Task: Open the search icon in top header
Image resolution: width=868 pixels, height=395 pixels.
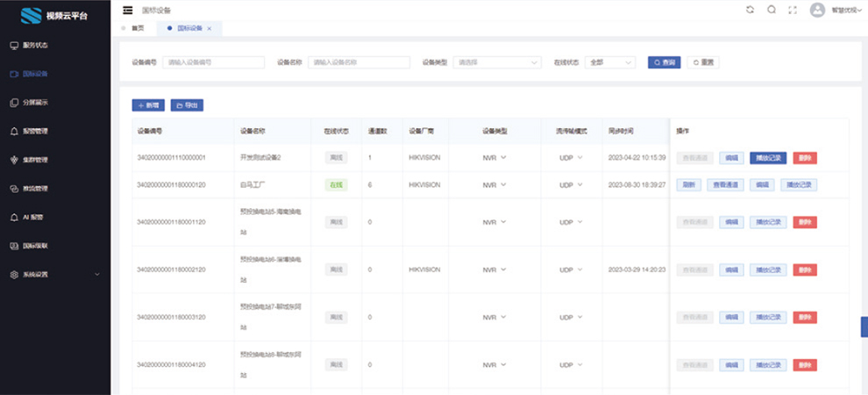Action: (772, 11)
